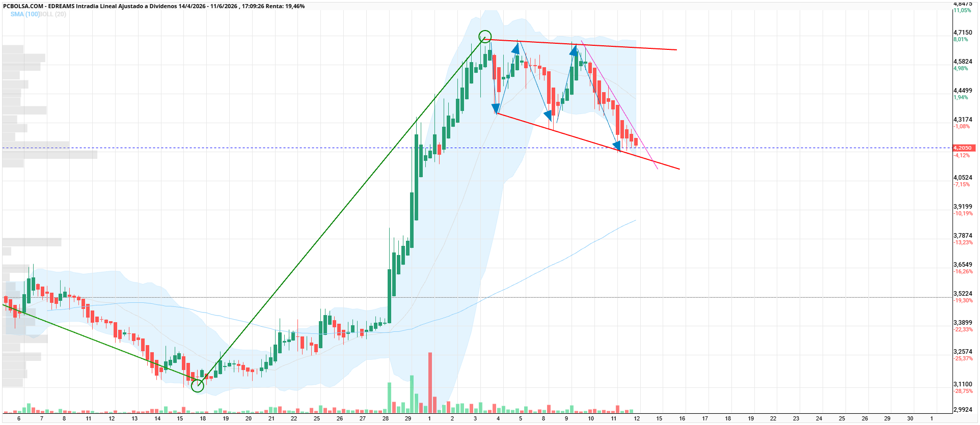
Task: Select the -19,30% change label
Action: click(x=963, y=300)
